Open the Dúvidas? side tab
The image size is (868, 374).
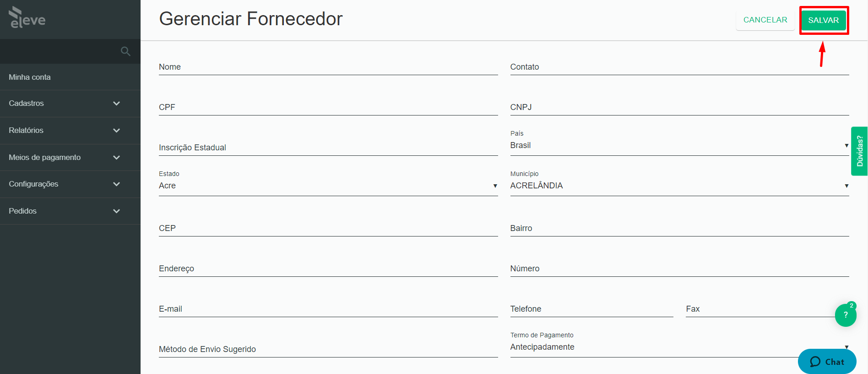(859, 151)
